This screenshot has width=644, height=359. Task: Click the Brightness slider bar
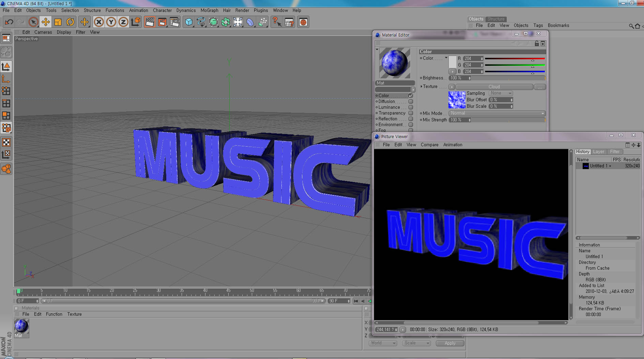(x=509, y=78)
